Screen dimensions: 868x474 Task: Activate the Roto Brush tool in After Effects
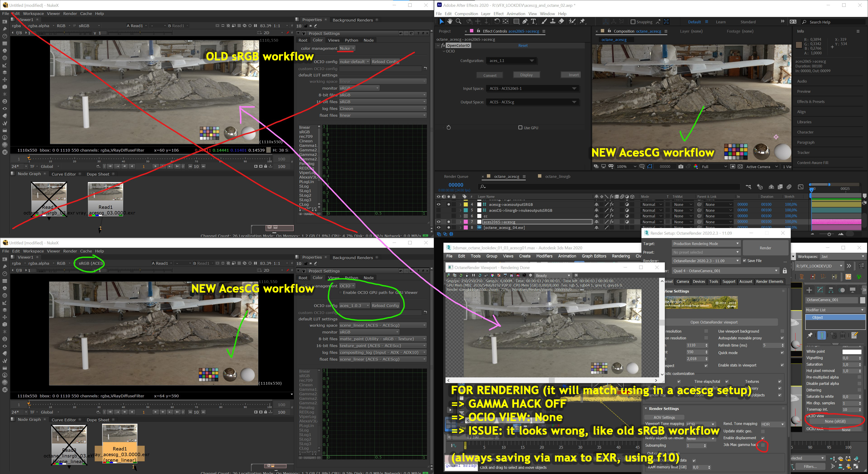coord(572,21)
